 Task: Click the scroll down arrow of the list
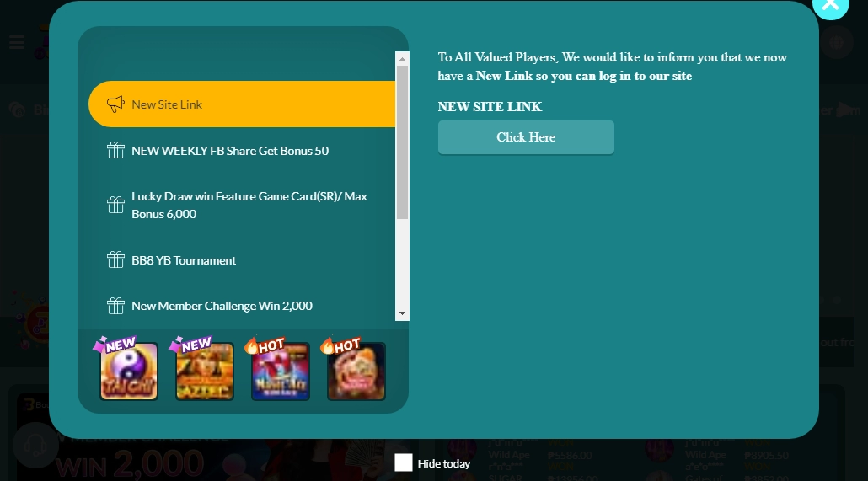403,313
